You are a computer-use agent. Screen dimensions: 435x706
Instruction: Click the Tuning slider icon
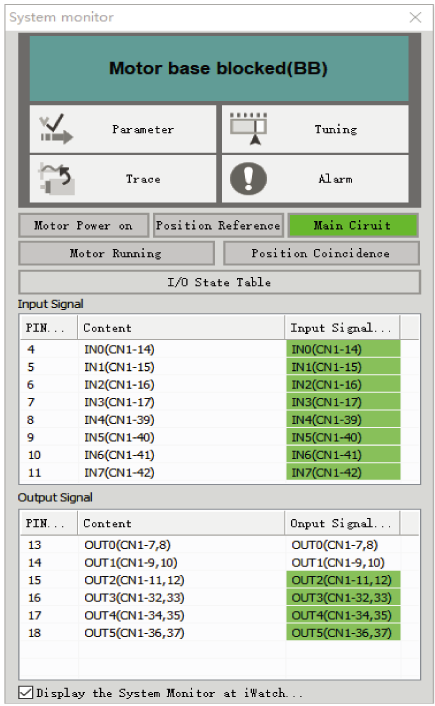(x=249, y=129)
